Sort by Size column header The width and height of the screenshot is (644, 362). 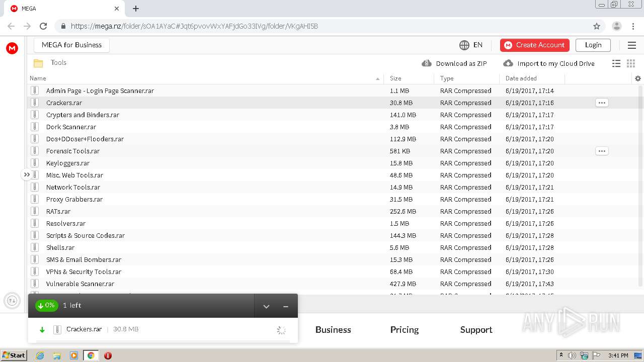click(395, 78)
